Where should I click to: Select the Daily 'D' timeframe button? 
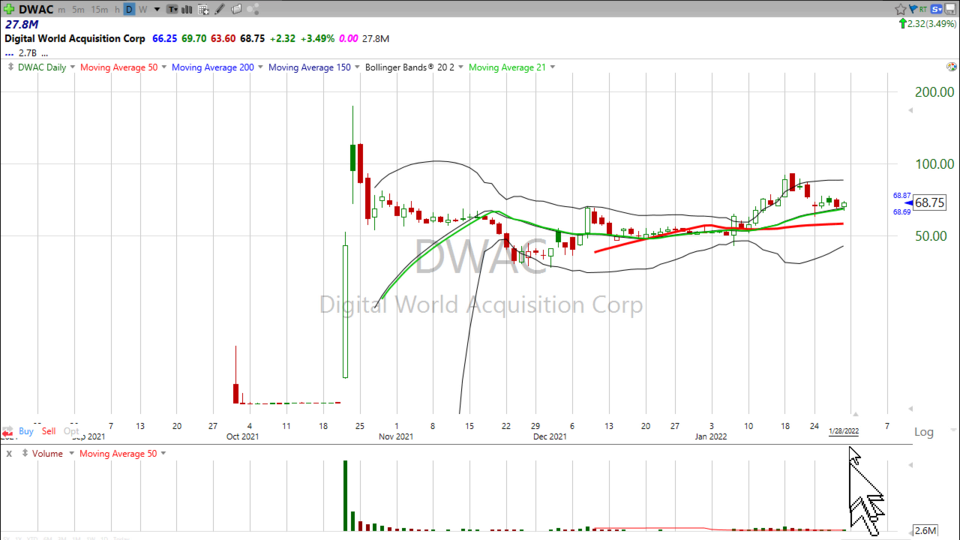point(129,10)
